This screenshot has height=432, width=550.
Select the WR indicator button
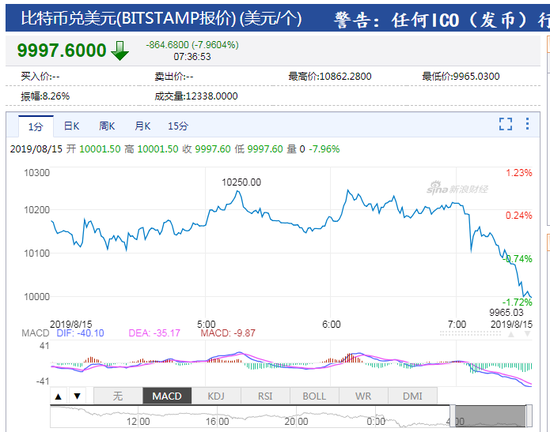[x=363, y=396]
